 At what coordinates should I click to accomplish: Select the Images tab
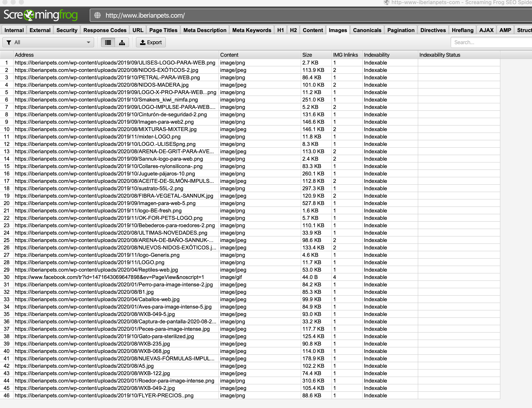pyautogui.click(x=338, y=30)
